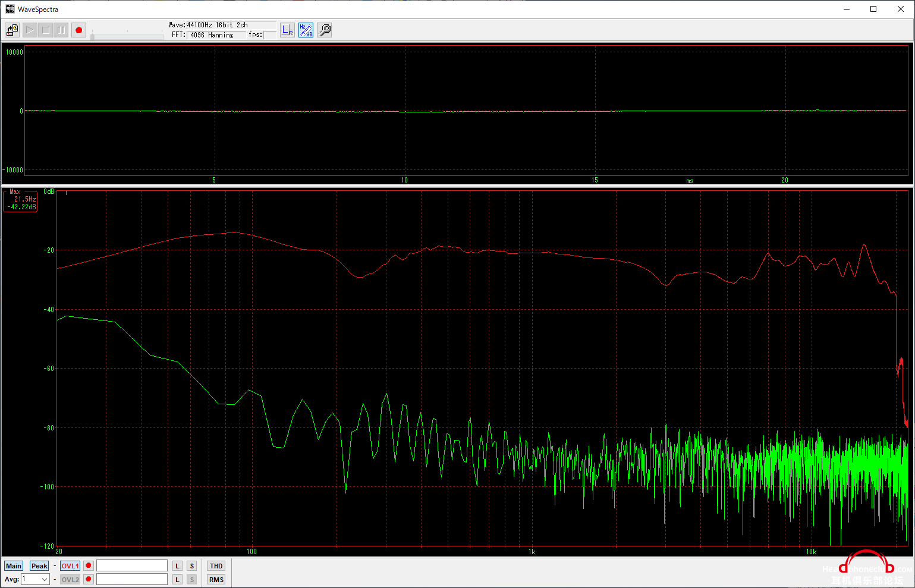Toggle the Hz/dB scale measurement icon

pos(306,30)
